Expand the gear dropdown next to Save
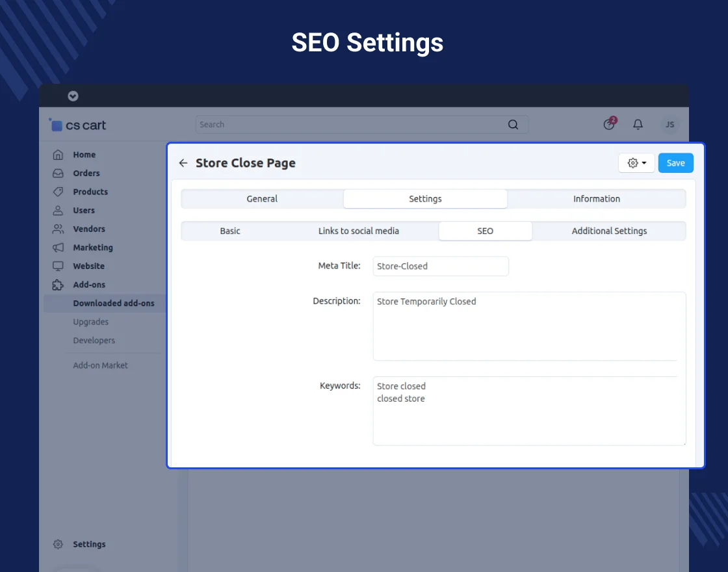 coord(636,163)
